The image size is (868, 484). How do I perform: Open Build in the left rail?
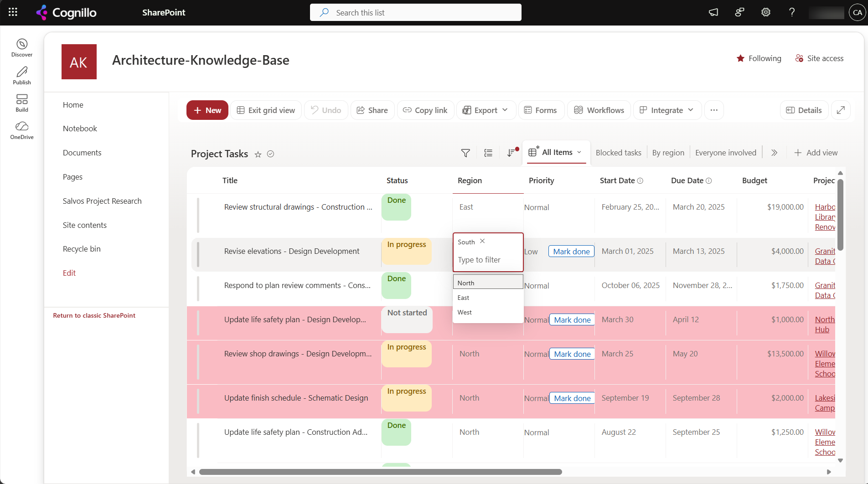tap(22, 103)
